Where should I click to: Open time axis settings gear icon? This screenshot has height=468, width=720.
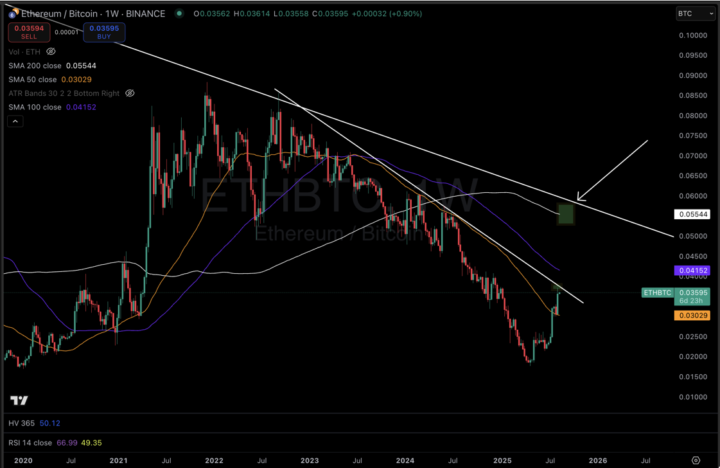tap(696, 460)
